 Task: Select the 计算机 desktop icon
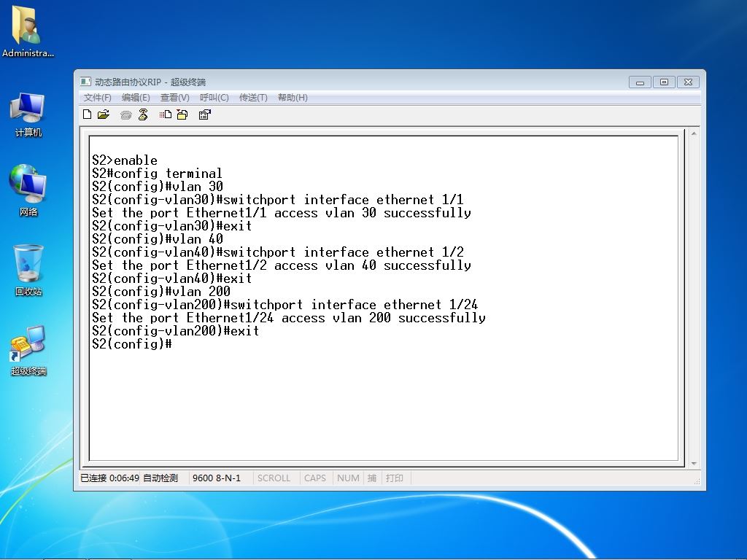point(28,114)
